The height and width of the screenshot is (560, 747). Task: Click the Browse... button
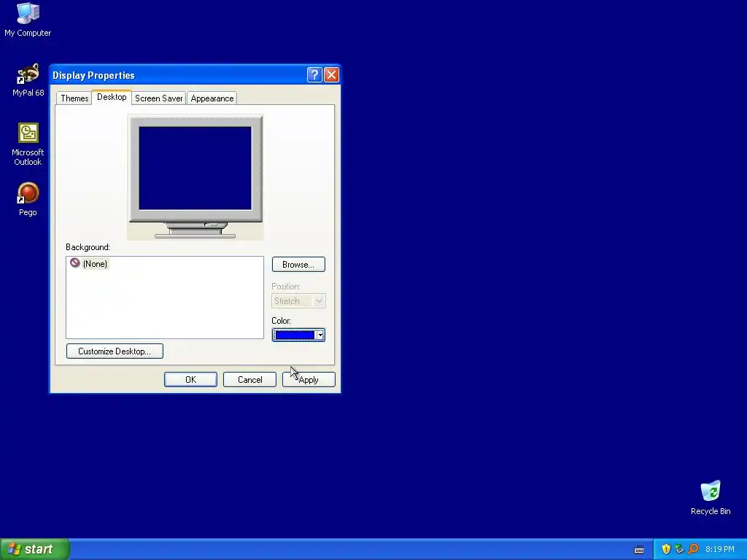pos(298,264)
